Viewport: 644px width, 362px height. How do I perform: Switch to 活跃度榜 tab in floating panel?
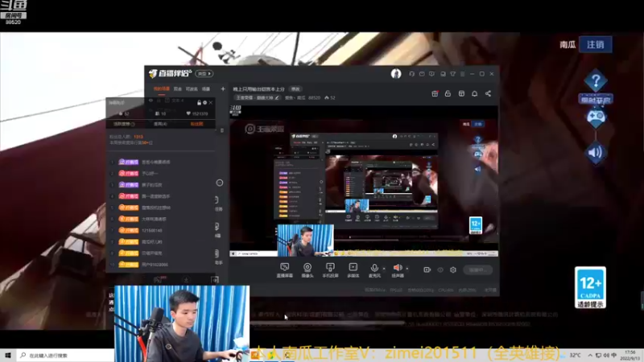(124, 124)
